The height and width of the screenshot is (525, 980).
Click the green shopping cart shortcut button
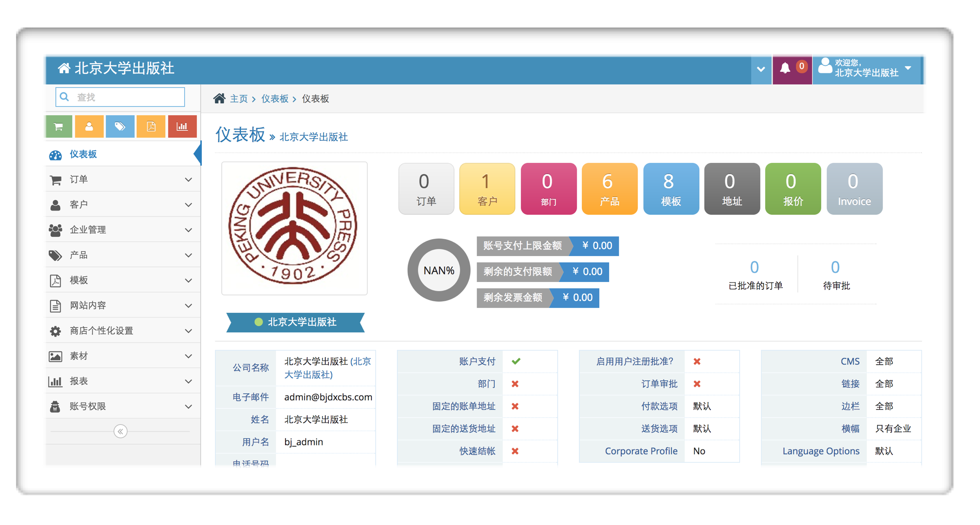(59, 126)
